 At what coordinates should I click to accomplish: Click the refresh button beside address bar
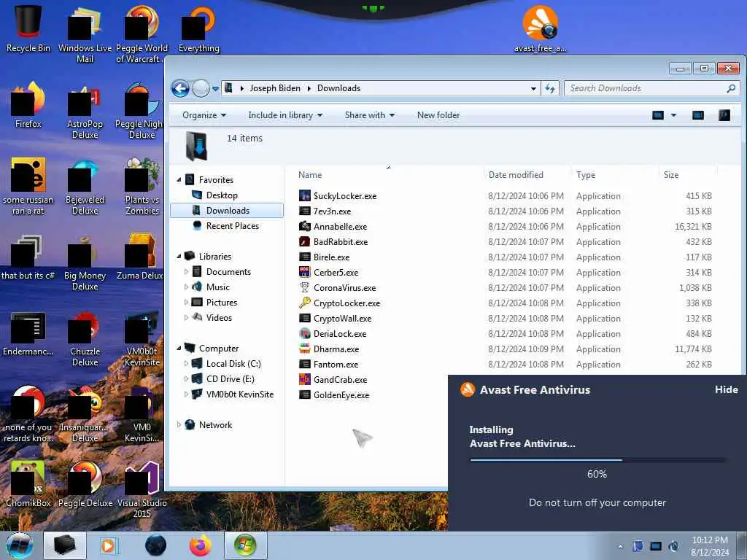(550, 88)
